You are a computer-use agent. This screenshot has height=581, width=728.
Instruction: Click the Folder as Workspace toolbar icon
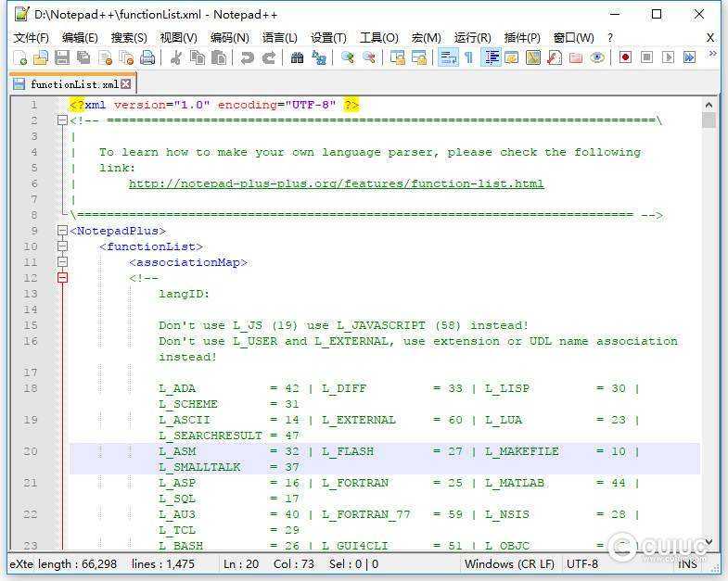coord(576,57)
